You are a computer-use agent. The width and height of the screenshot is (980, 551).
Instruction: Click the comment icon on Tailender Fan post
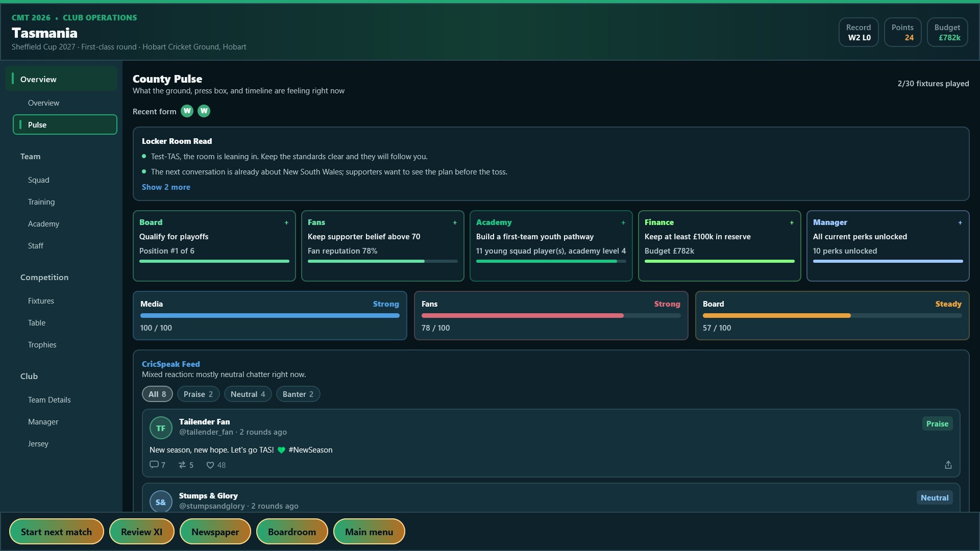click(x=154, y=465)
